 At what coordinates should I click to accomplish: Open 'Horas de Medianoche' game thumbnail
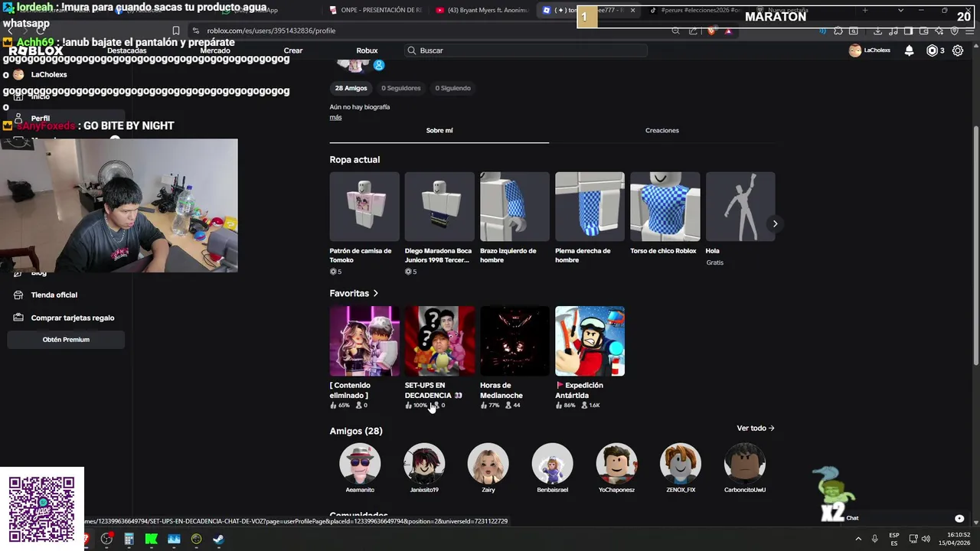click(514, 341)
